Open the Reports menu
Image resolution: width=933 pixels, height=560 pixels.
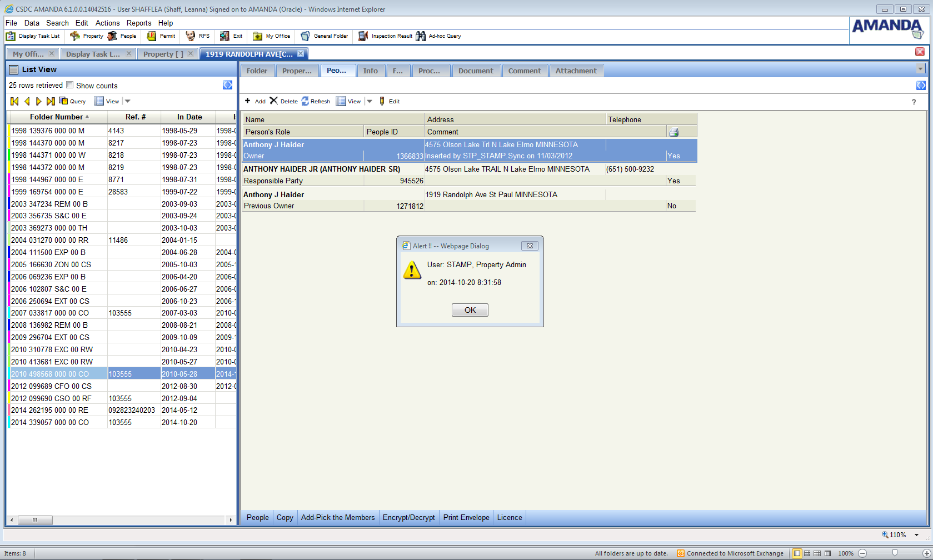click(x=138, y=23)
